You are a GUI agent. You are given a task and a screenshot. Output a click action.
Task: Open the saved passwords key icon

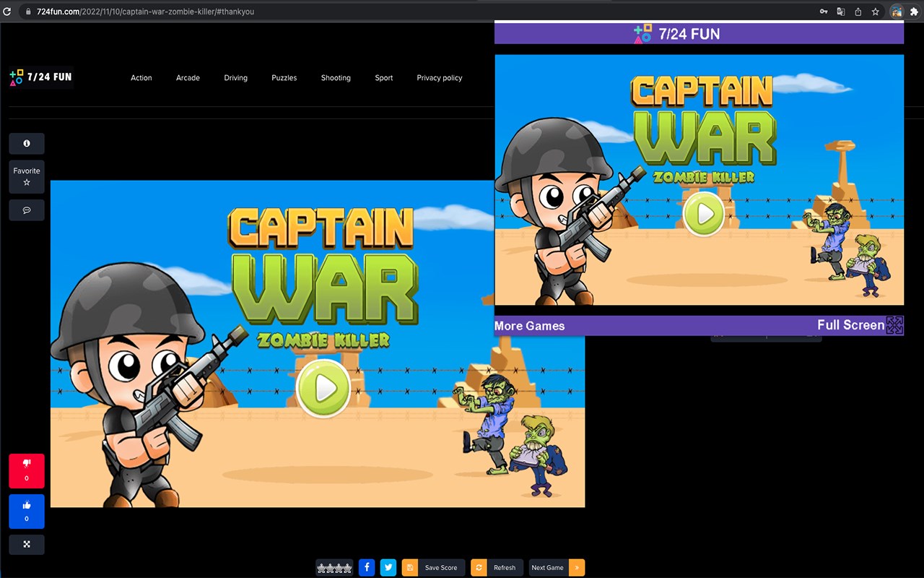tap(824, 12)
